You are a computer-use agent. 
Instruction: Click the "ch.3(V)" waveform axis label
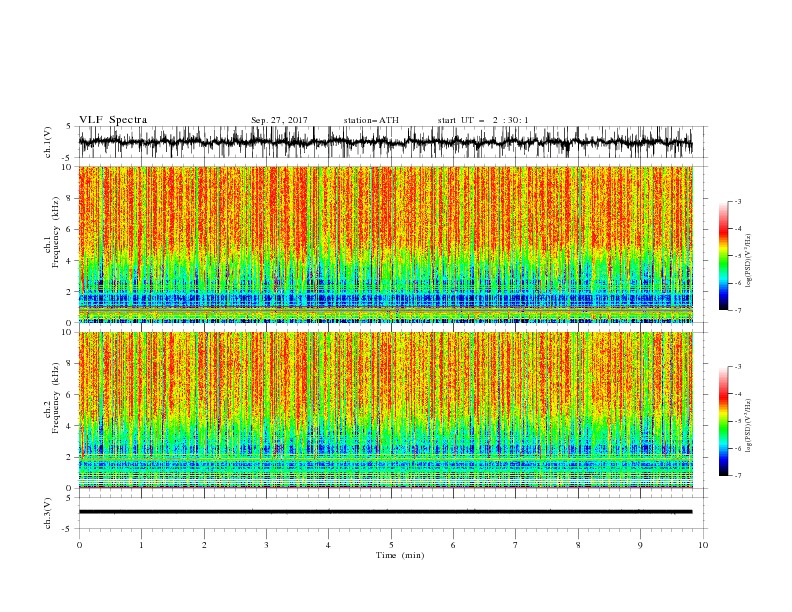tap(48, 513)
